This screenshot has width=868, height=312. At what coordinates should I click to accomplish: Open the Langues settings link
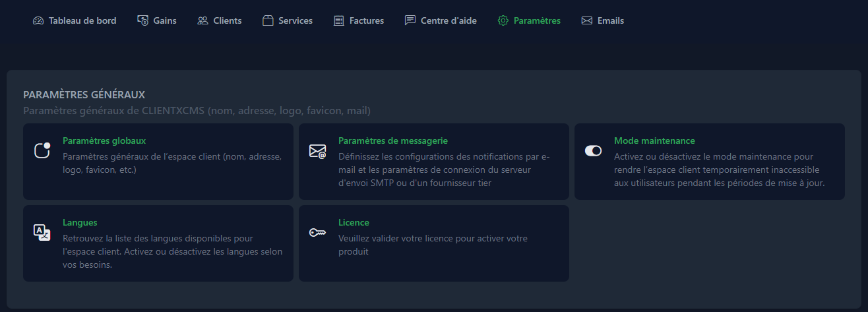click(80, 222)
